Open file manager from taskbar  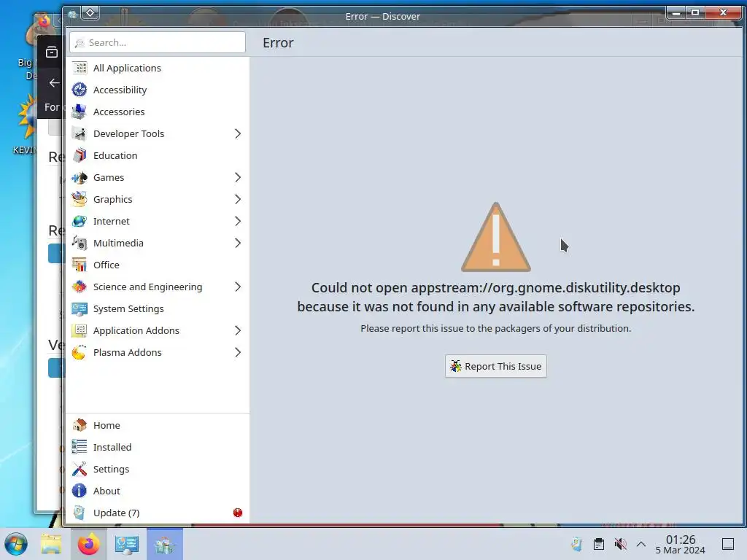(x=51, y=544)
